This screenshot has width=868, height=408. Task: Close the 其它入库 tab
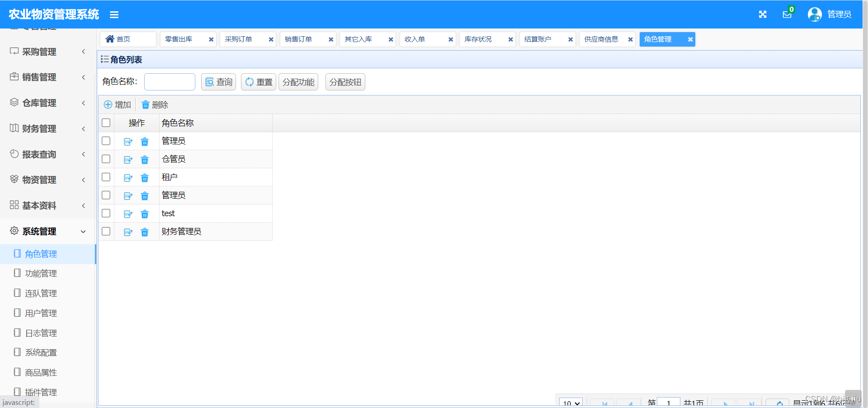click(391, 39)
